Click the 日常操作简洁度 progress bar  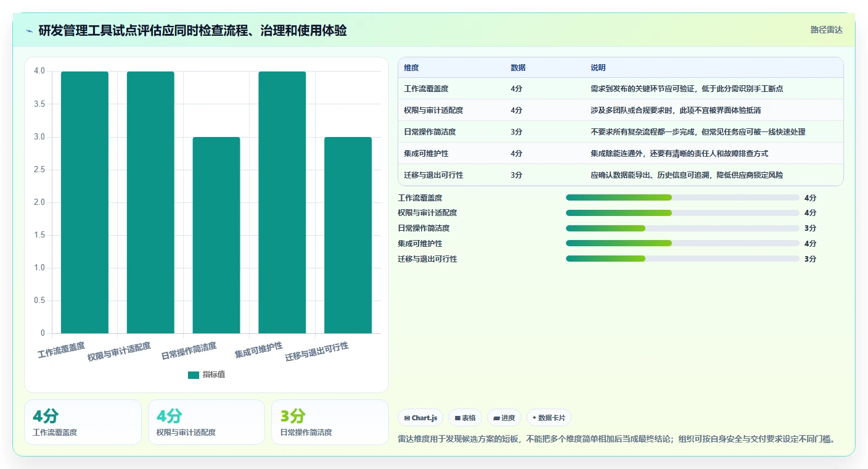[x=682, y=228]
